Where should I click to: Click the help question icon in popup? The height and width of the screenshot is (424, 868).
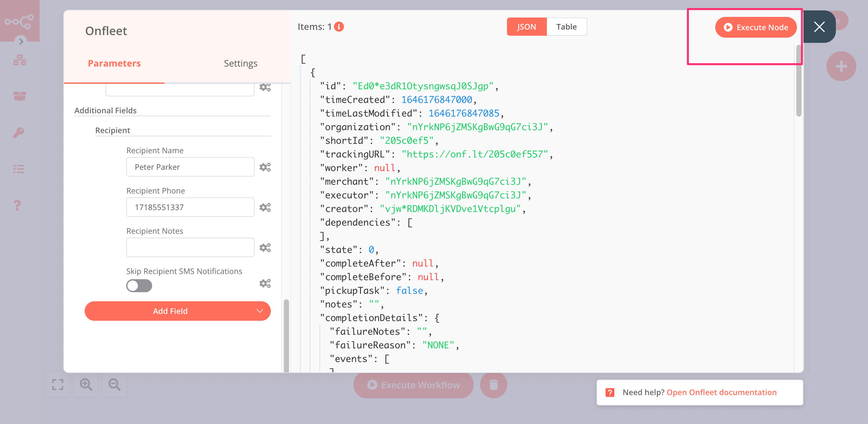point(610,392)
